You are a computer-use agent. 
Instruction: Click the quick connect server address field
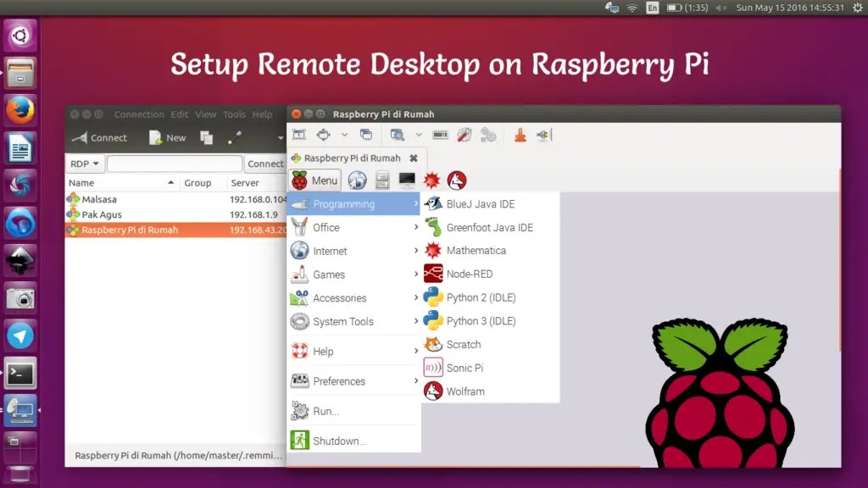click(173, 164)
